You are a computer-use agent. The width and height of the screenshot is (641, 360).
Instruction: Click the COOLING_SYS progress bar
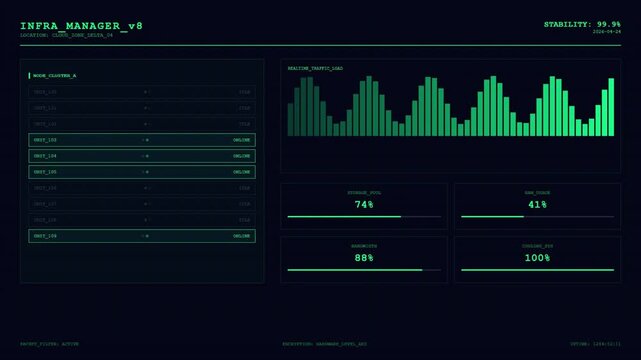tap(538, 270)
